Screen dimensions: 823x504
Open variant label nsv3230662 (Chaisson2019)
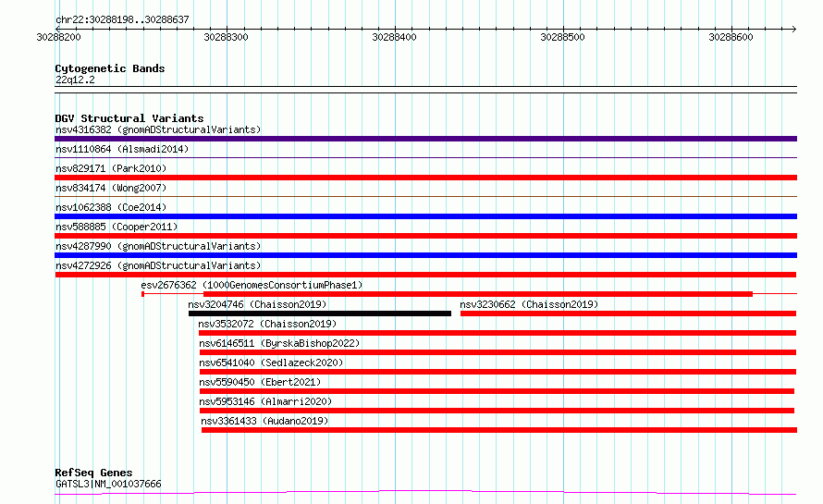tap(529, 304)
